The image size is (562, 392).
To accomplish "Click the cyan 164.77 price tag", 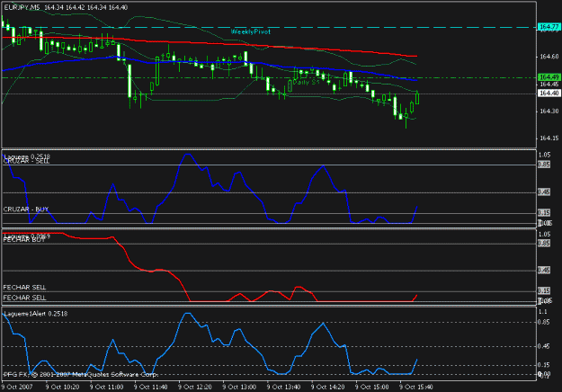I will [549, 27].
